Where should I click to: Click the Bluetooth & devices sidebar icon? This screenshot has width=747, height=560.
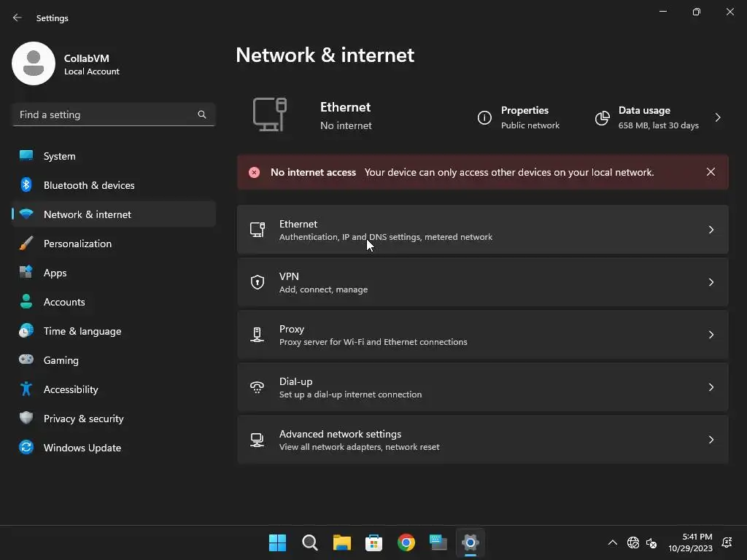pos(26,185)
